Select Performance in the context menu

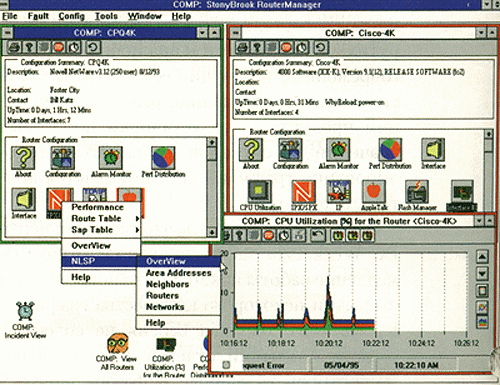click(x=97, y=207)
